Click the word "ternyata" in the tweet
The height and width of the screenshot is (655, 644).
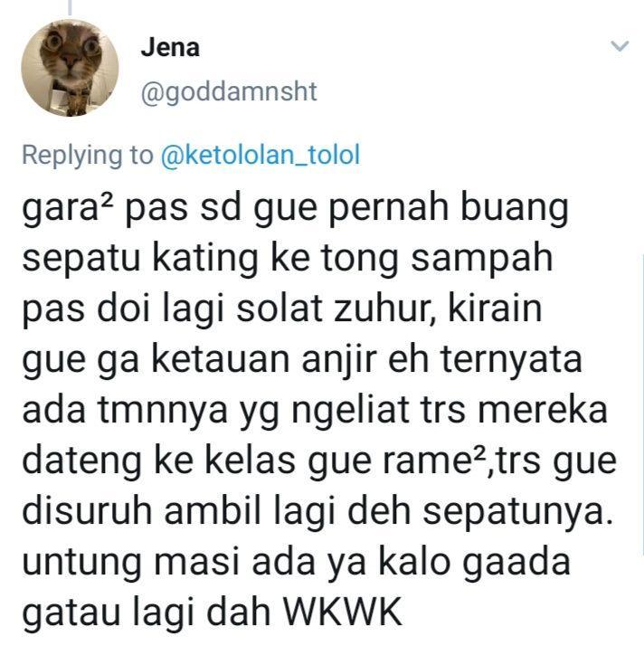(511, 360)
